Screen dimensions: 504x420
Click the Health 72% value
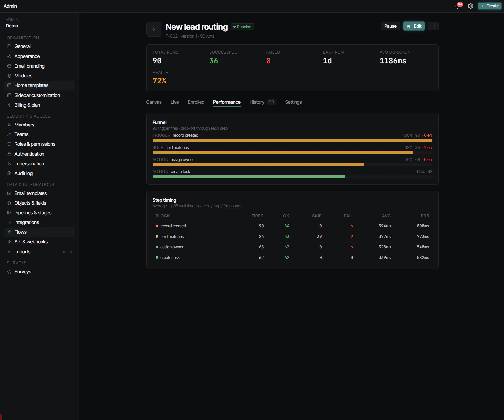[x=159, y=81]
